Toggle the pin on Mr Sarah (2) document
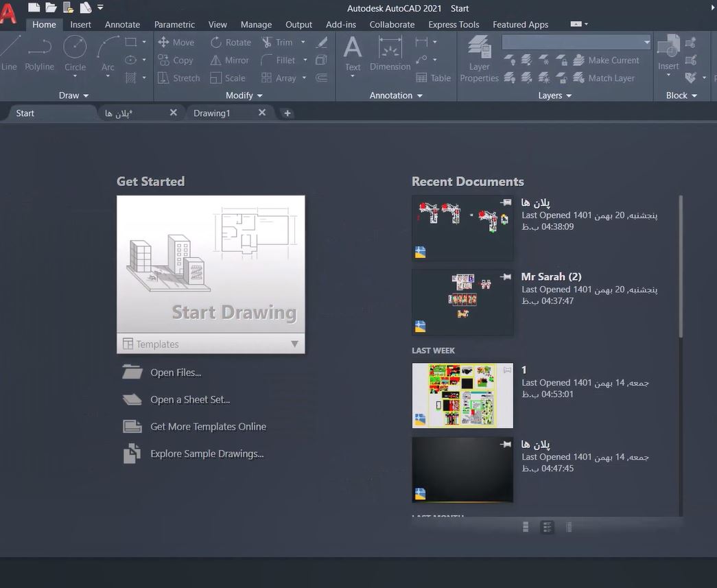This screenshot has width=717, height=588. coord(506,277)
